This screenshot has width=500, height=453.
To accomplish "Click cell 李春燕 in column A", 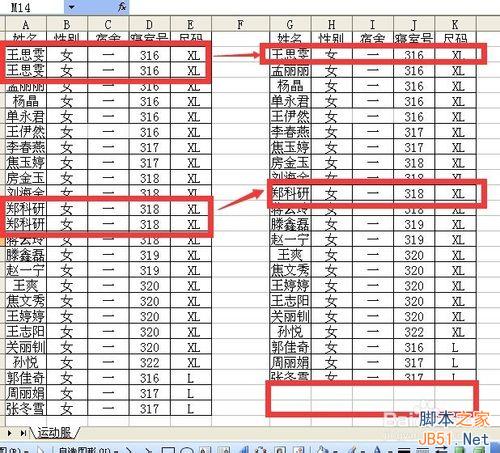I will click(26, 147).
